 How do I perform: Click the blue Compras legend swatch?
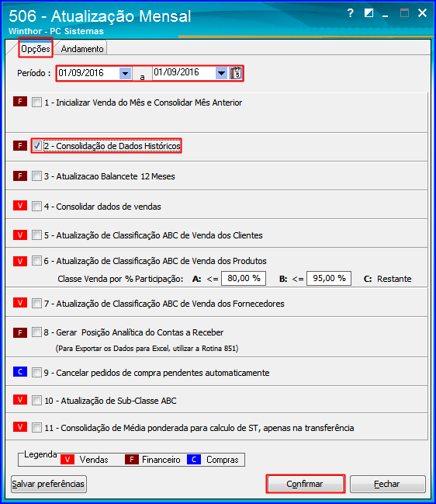(194, 459)
